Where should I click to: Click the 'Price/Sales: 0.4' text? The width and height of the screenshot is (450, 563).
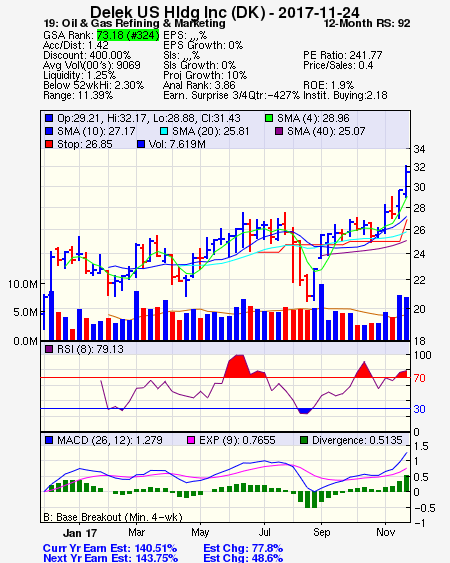click(338, 65)
